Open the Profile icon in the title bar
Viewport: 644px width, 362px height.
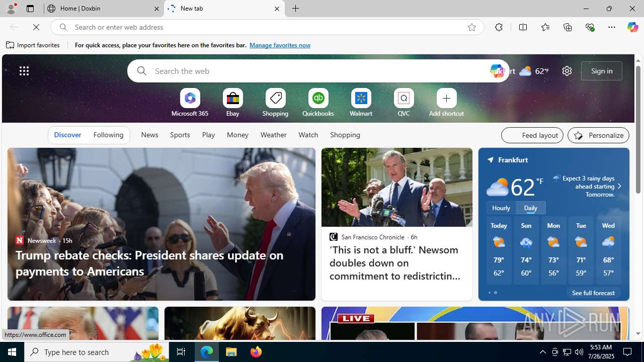point(11,9)
